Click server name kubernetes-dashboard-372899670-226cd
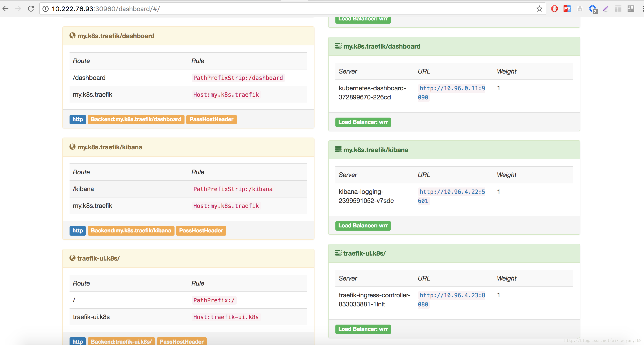 click(372, 93)
